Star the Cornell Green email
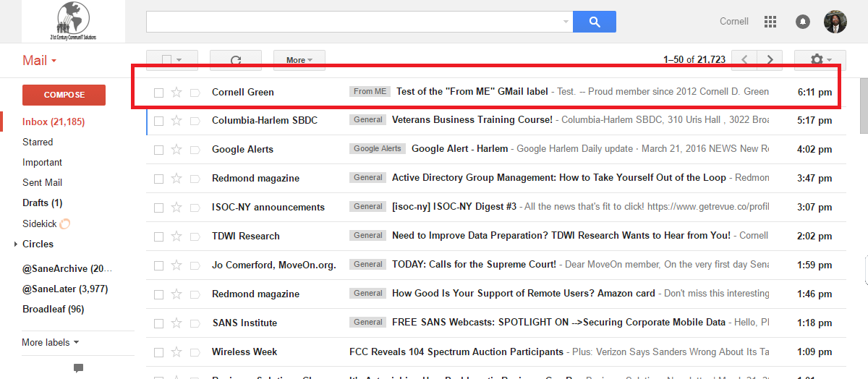Viewport: 868px width, 379px height. click(x=176, y=92)
